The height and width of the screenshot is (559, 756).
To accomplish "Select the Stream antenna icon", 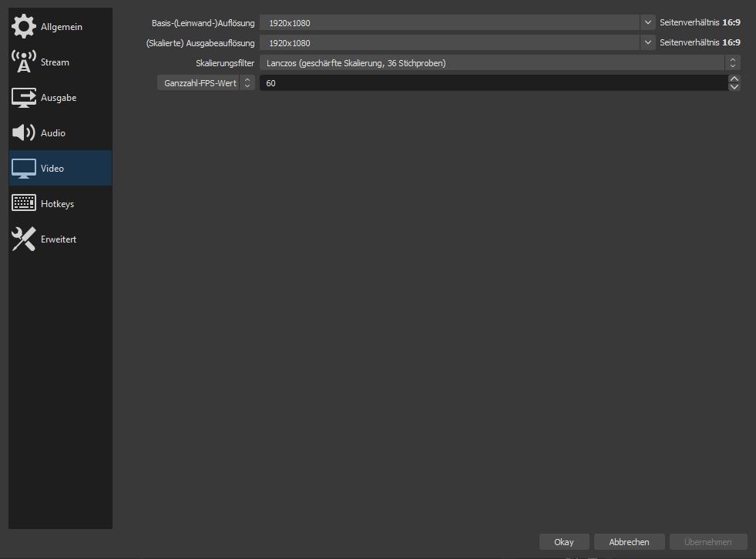I will pyautogui.click(x=23, y=62).
